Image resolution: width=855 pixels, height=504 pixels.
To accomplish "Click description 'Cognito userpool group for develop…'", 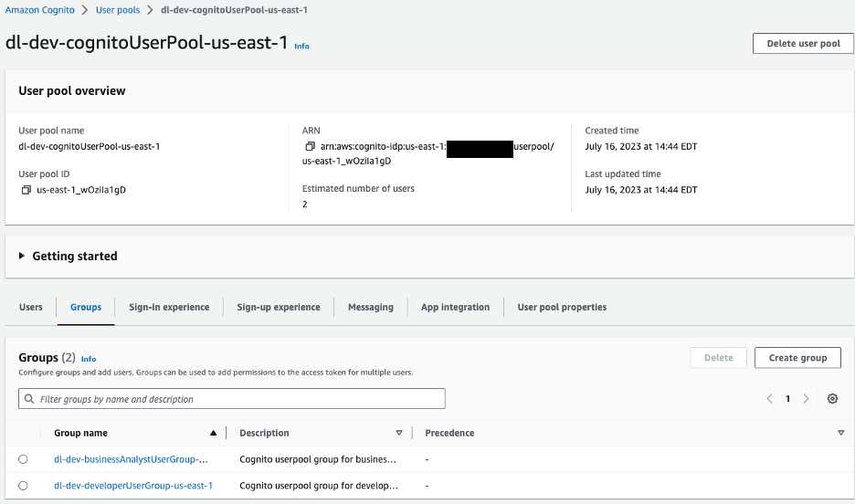I will [319, 486].
